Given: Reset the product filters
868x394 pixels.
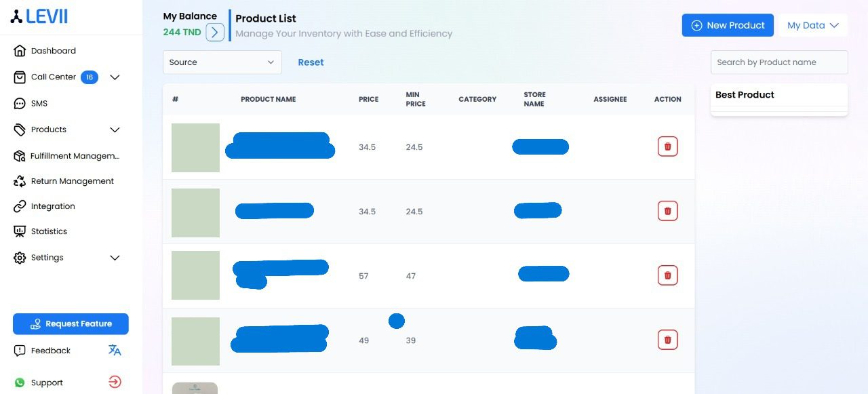Looking at the screenshot, I should point(311,62).
